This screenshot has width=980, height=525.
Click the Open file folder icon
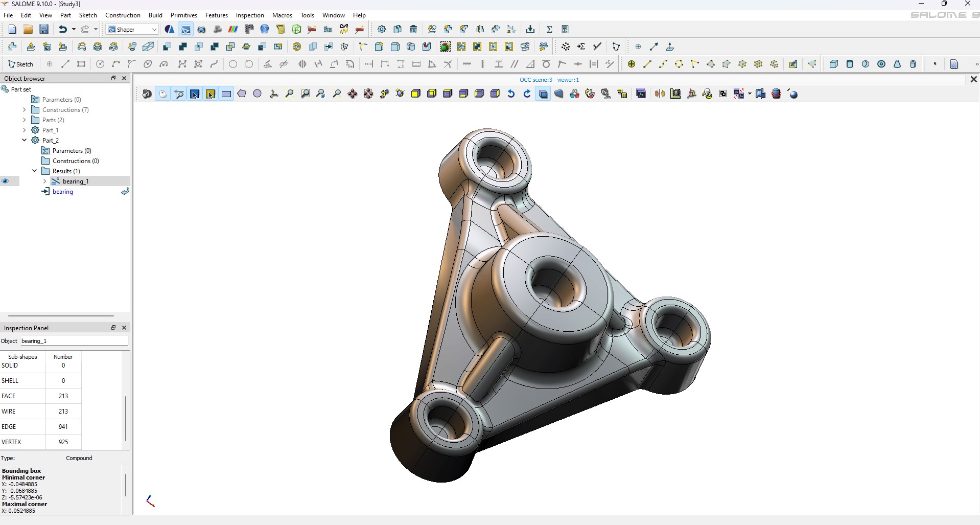point(28,30)
